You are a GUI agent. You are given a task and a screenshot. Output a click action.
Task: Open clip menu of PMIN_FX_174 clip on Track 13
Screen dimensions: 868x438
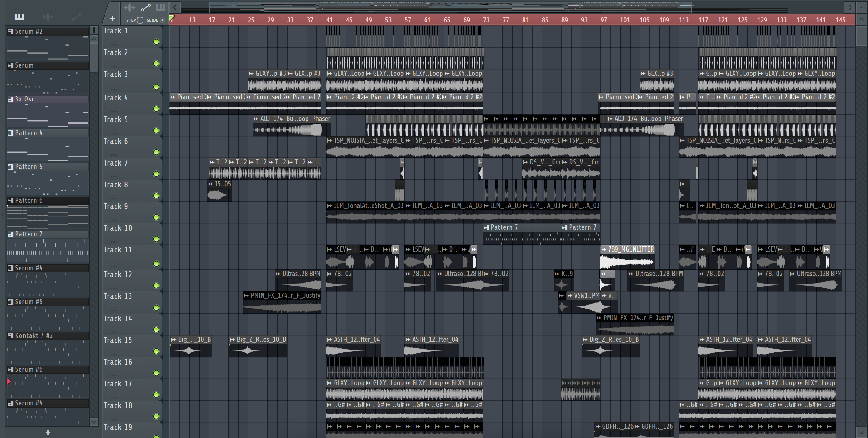point(246,296)
